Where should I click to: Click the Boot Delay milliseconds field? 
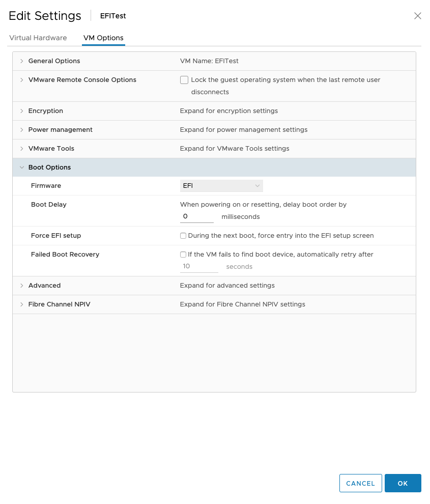point(197,217)
